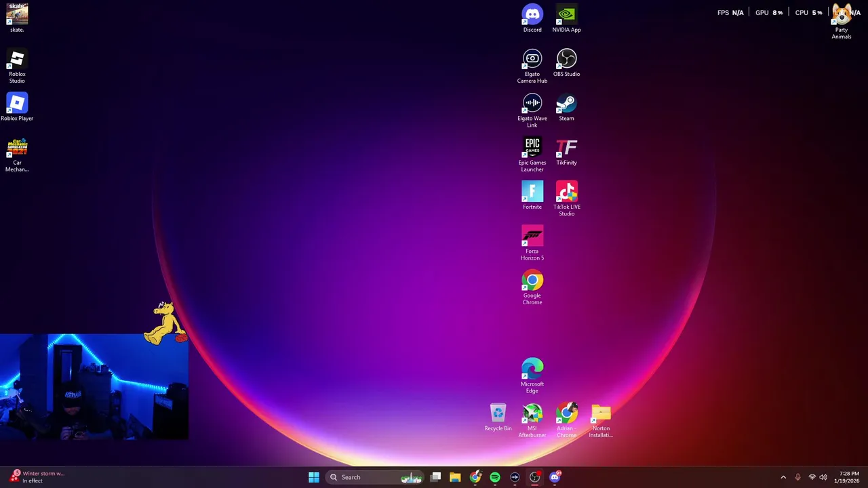Select the Microsoft Edge desktop icon
Image resolution: width=868 pixels, height=488 pixels.
(532, 375)
